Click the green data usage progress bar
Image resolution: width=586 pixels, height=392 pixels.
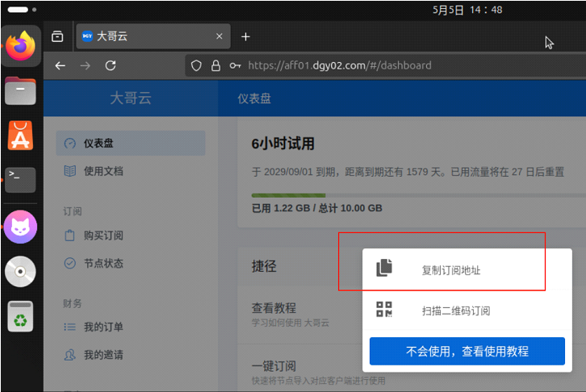288,195
